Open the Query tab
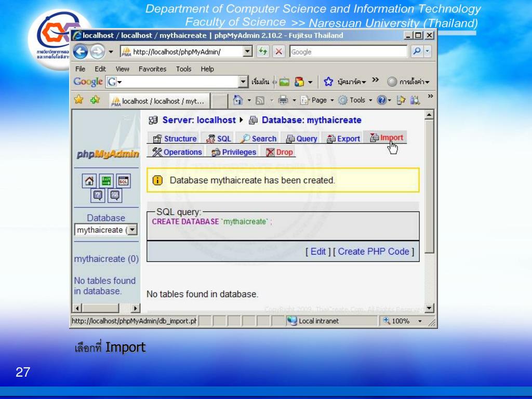Viewport: 532px width, 399px height. (x=302, y=139)
